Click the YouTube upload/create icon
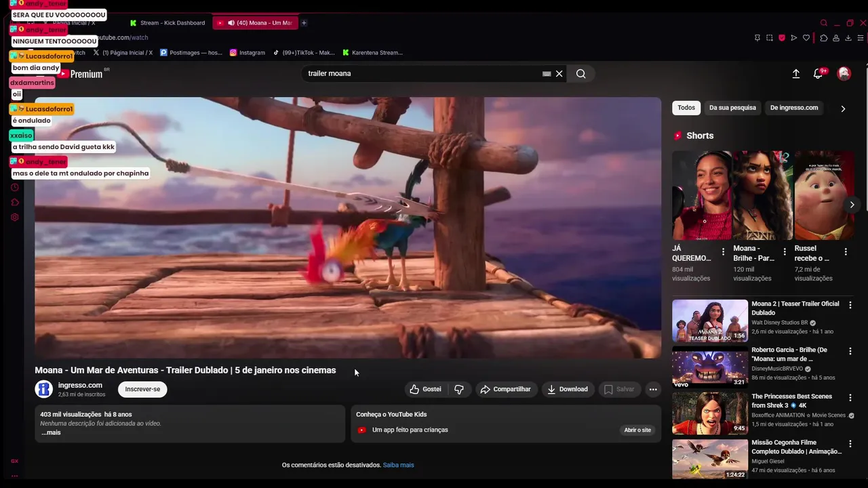 796,74
